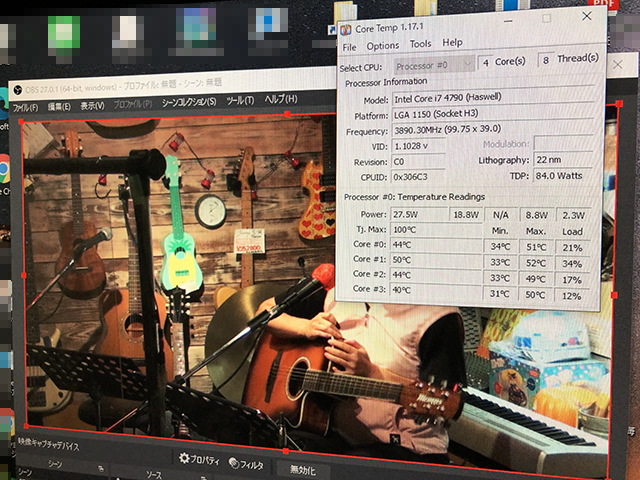Click the gear icon next to プロパティ
640x480 pixels.
184,458
